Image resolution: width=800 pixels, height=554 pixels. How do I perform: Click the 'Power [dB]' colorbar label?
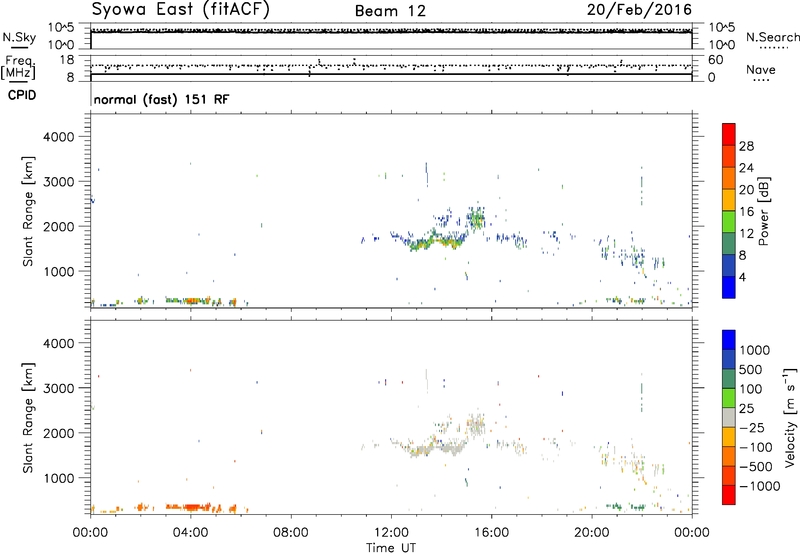[764, 211]
